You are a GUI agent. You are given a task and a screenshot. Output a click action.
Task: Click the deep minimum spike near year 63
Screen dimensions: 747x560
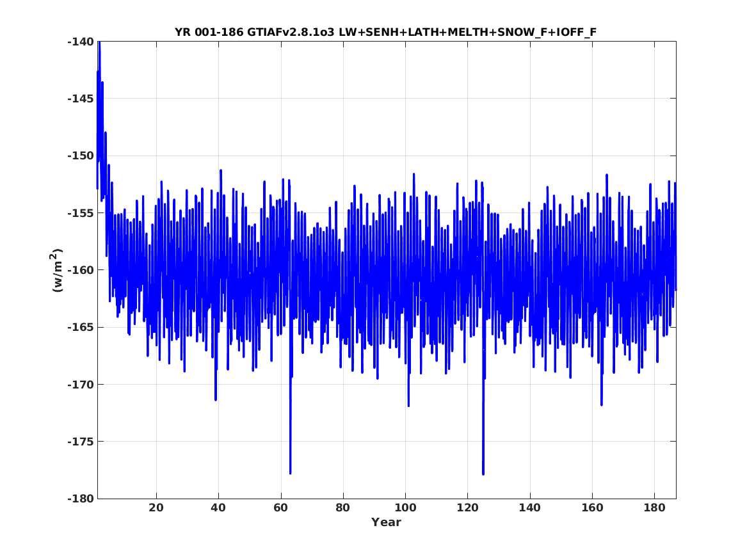click(290, 472)
